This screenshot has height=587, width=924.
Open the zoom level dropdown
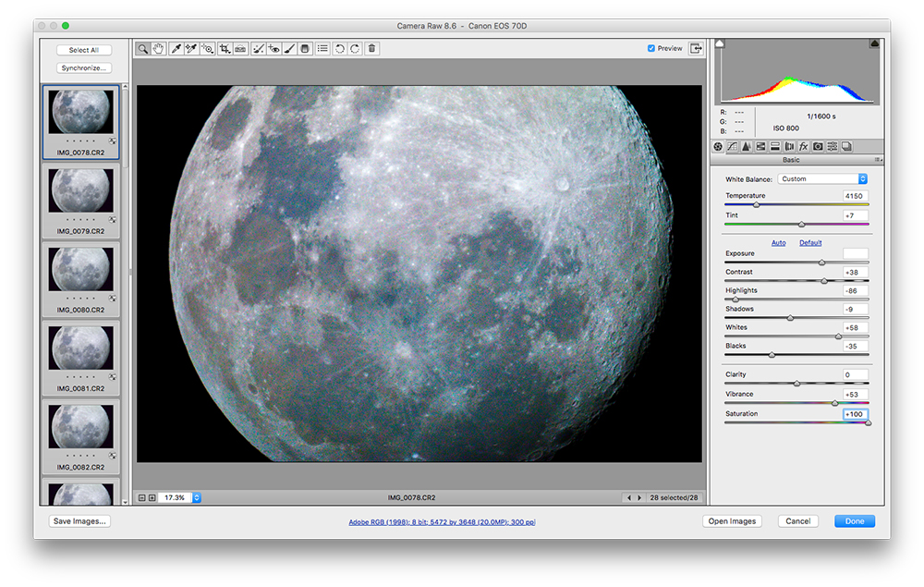click(197, 498)
